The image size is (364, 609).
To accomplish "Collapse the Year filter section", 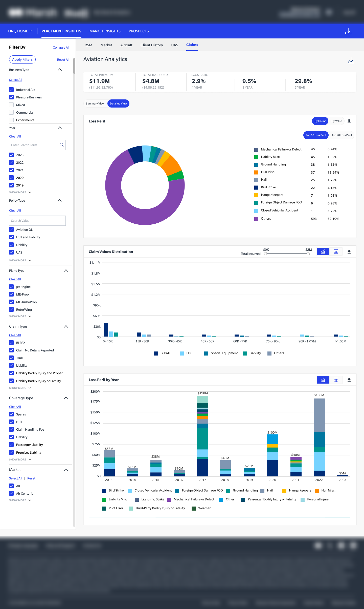I will tap(60, 128).
